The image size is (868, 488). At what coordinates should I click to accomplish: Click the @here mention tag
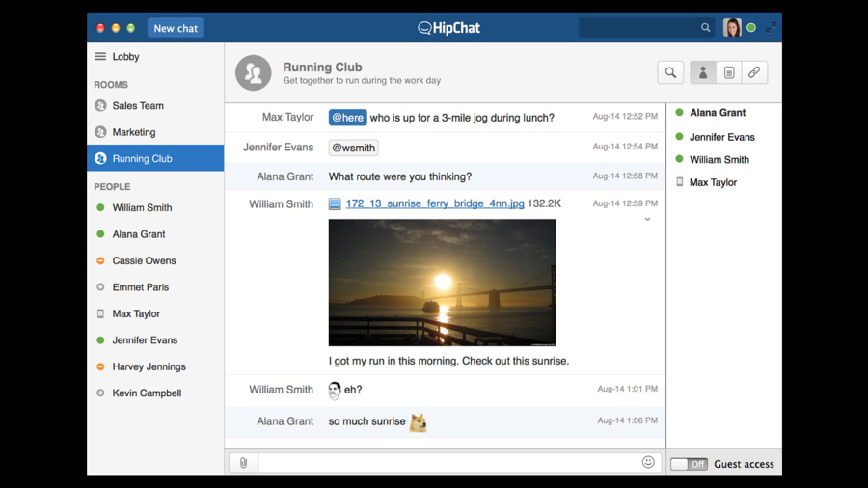[347, 118]
